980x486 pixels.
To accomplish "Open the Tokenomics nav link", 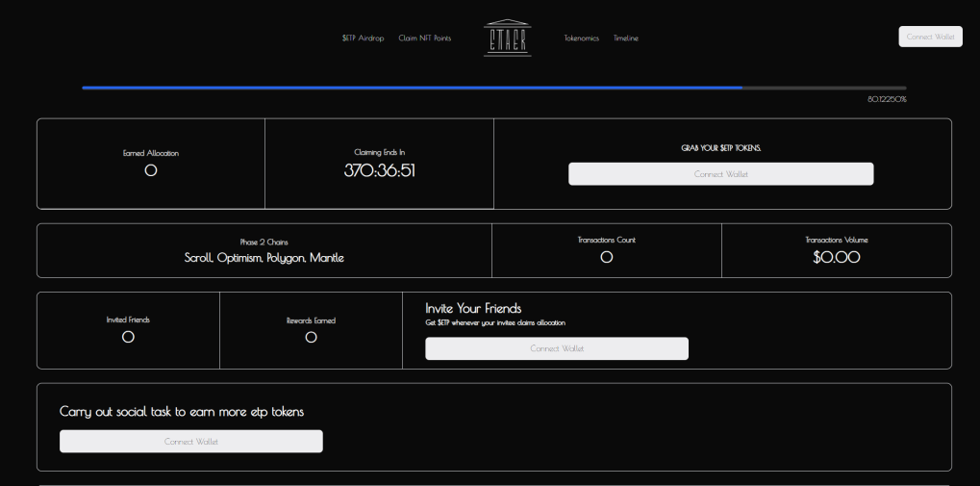I will 581,38.
